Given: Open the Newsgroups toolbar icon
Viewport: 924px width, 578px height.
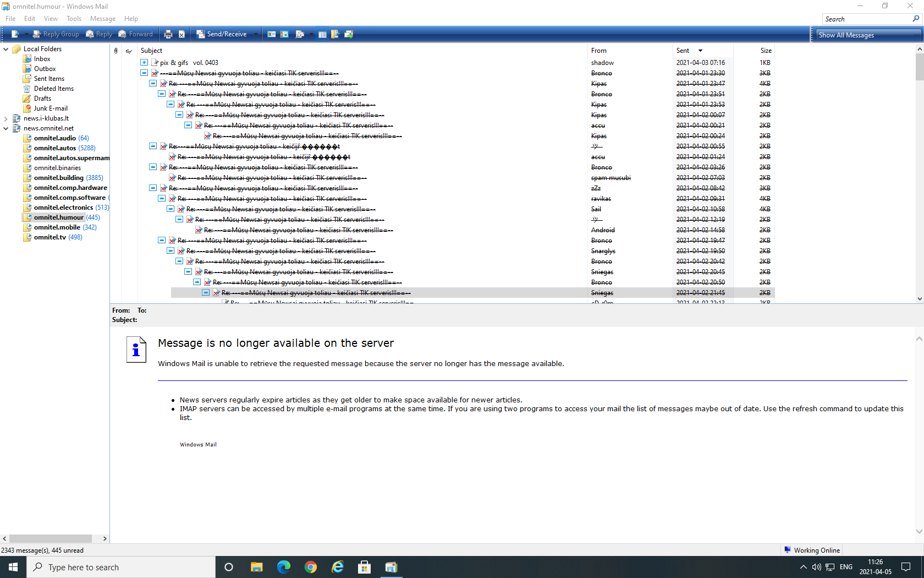Looking at the screenshot, I should click(x=335, y=34).
